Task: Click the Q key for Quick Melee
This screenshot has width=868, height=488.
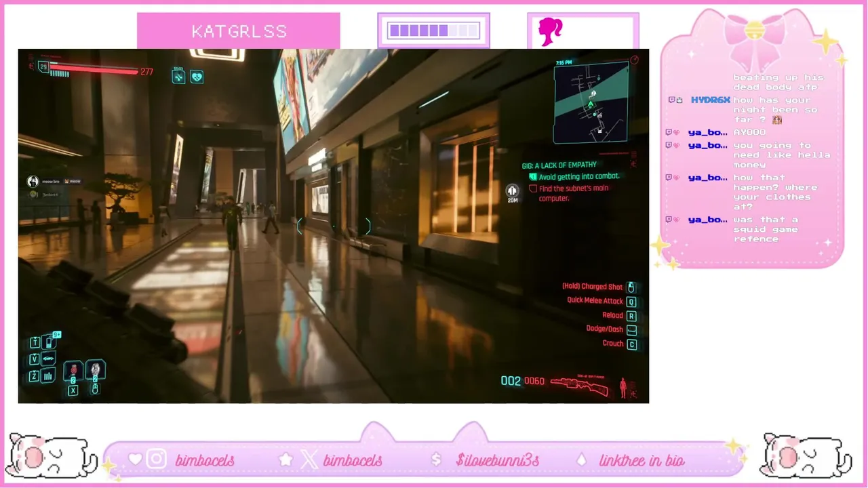Action: (631, 302)
